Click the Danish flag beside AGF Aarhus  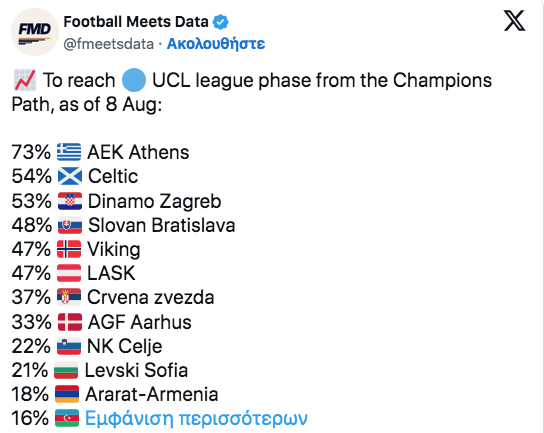(70, 322)
